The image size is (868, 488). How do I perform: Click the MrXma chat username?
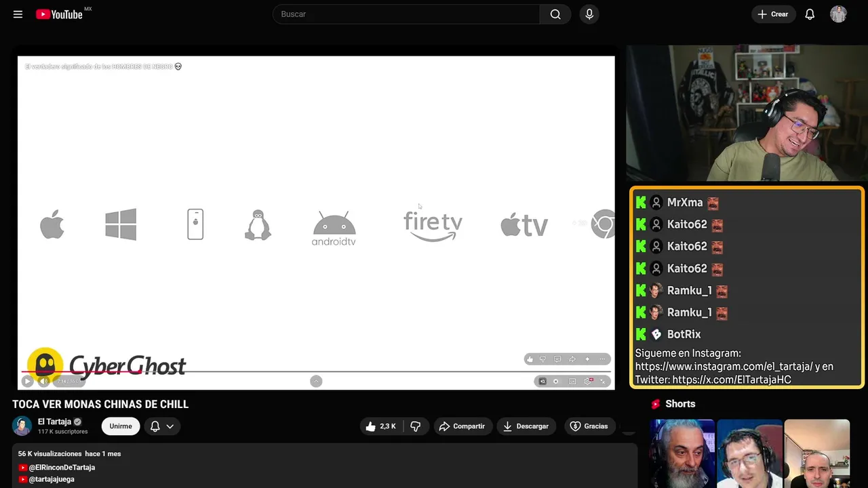685,203
